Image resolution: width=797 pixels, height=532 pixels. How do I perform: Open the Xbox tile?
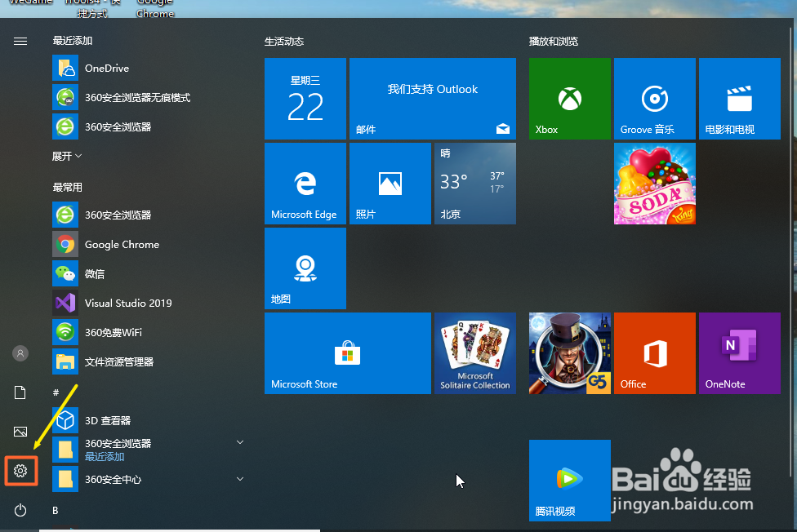pyautogui.click(x=570, y=99)
